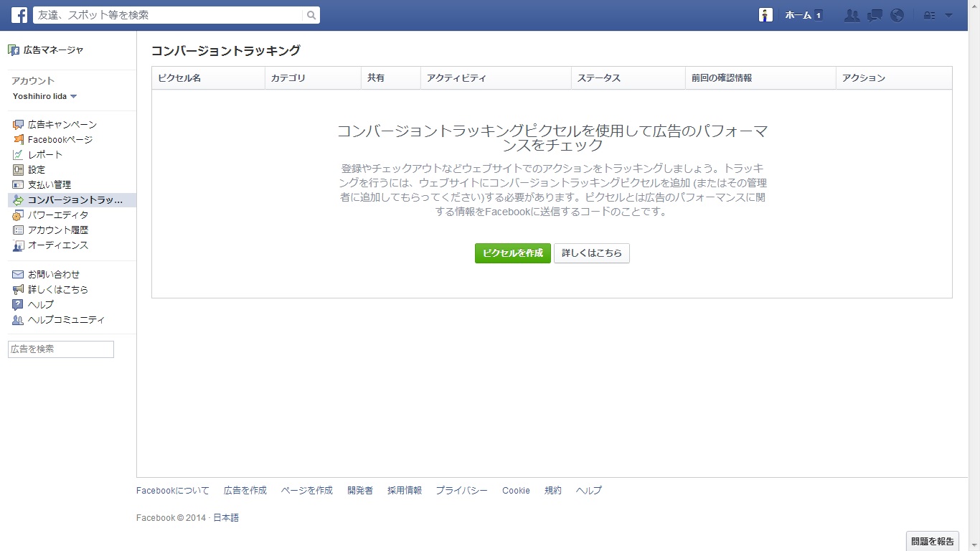Click the search magnifier icon

click(x=311, y=15)
